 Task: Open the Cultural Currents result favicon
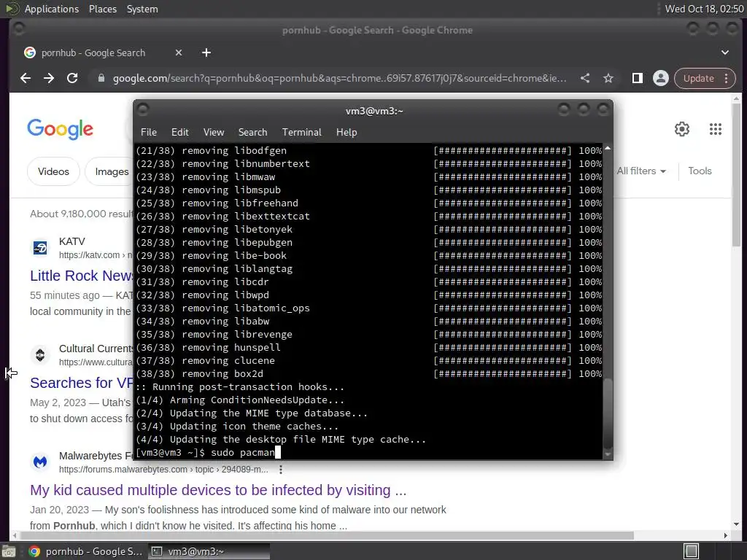click(x=40, y=355)
